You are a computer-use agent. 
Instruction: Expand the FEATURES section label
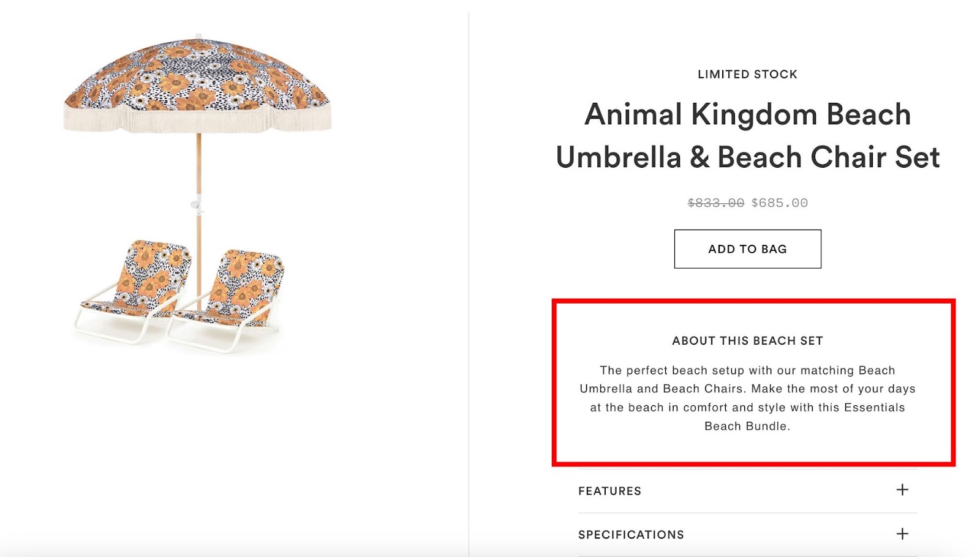pyautogui.click(x=609, y=491)
